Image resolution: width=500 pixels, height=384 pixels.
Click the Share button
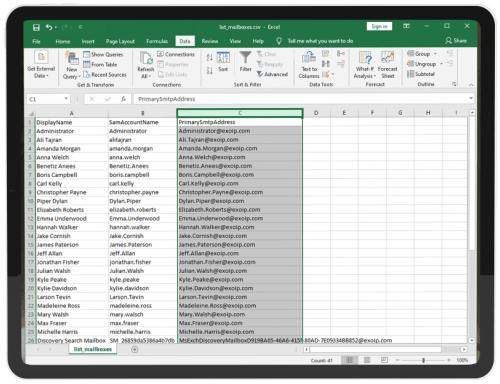point(456,41)
